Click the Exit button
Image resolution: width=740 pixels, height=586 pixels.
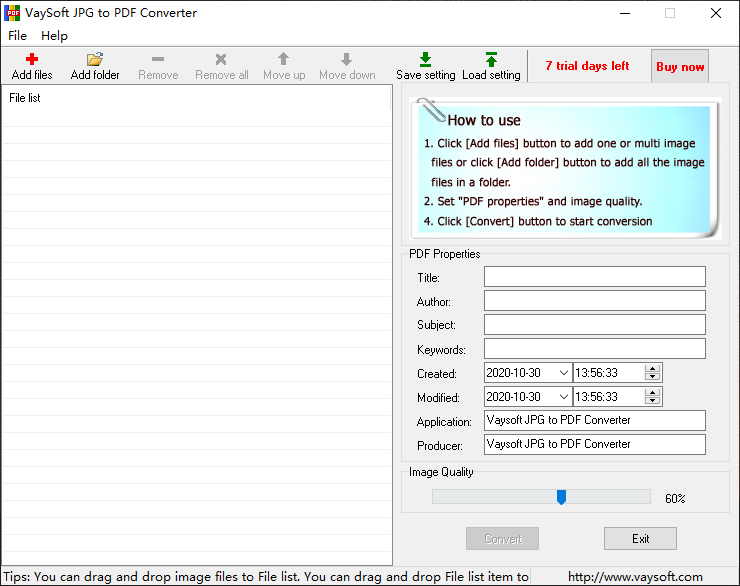[640, 539]
